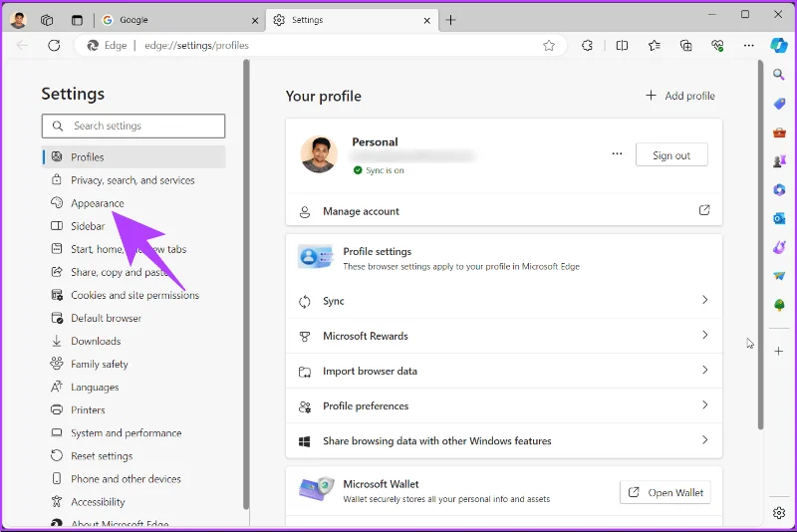The image size is (797, 532).
Task: Open sidebar tree icon
Action: (779, 305)
